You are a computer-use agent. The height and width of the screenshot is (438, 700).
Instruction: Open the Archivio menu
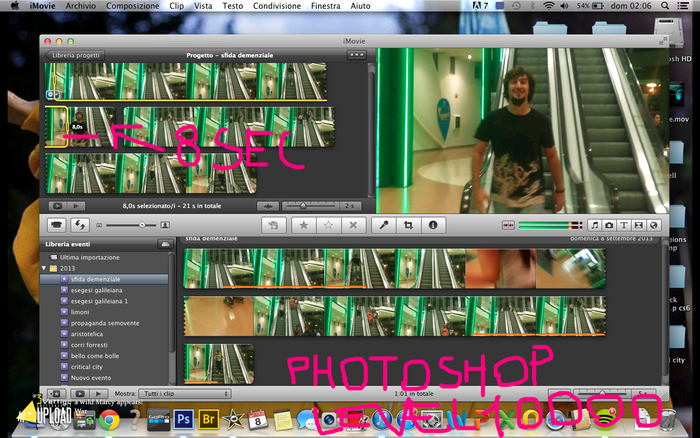(80, 6)
